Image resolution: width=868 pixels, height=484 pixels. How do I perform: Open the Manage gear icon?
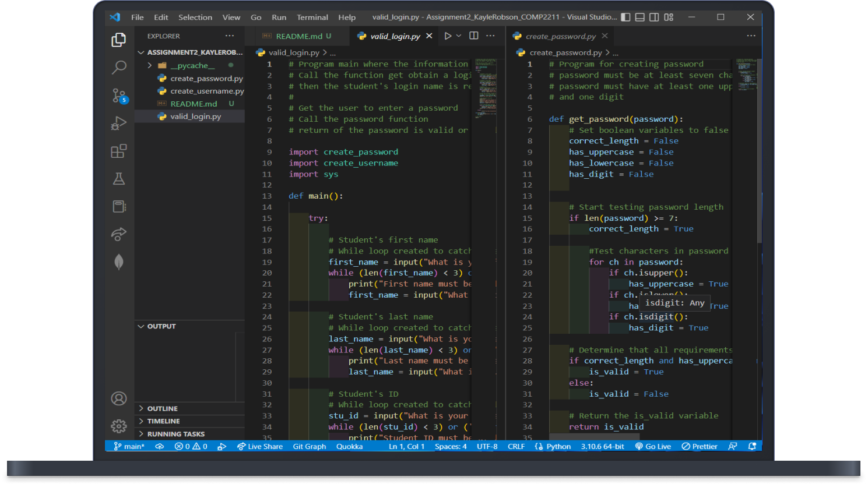click(x=119, y=426)
